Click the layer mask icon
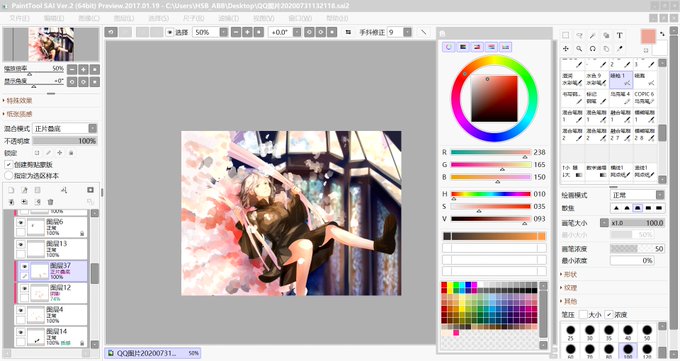Image resolution: width=680 pixels, height=361 pixels. point(90,190)
